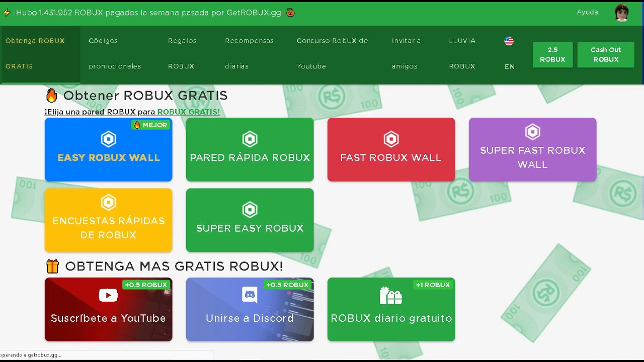Click the Unirse a Discord card
Viewport: 644px width, 362px height.
[250, 309]
